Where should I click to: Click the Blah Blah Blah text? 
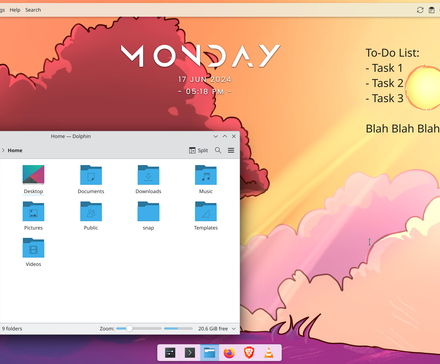click(x=402, y=129)
